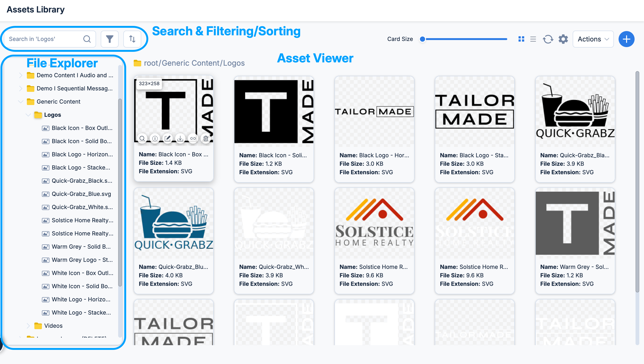
Task: Collapse the Logos folder chevron
Action: 28,115
